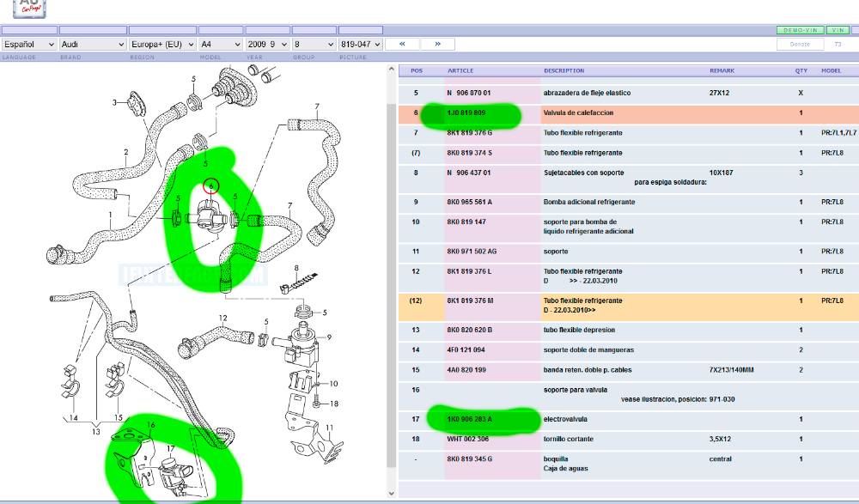Click the PR:7L1,7L7 model value
The width and height of the screenshot is (859, 504).
tap(839, 133)
